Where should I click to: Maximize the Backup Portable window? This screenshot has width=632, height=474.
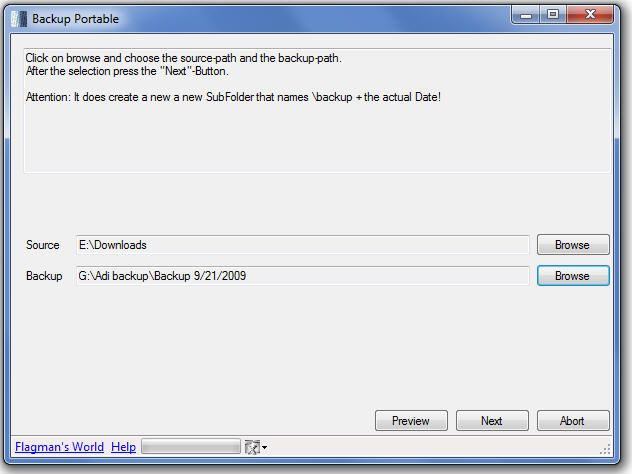(553, 15)
